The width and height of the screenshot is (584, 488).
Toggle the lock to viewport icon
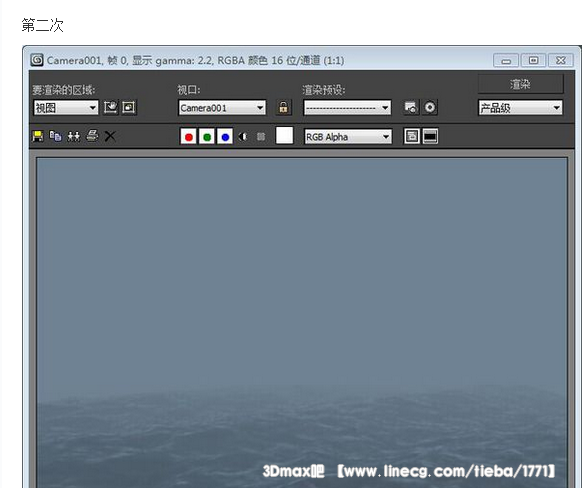click(x=283, y=108)
